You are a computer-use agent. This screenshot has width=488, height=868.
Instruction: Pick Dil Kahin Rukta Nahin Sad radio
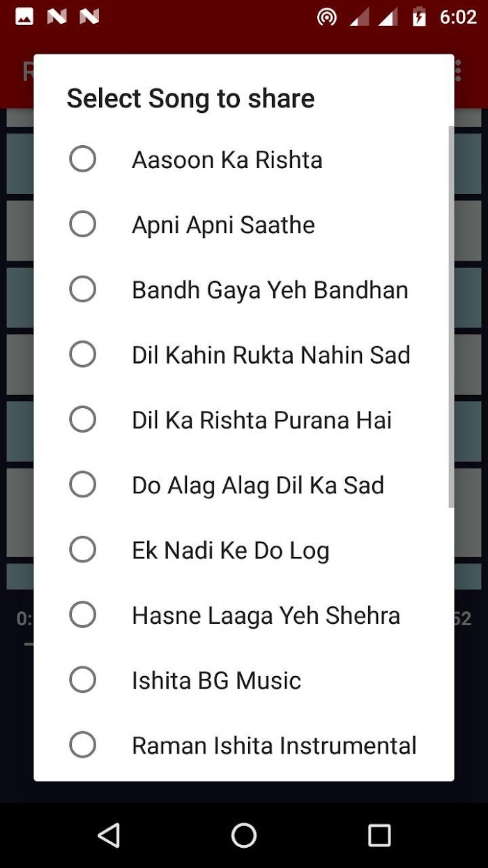coord(82,354)
